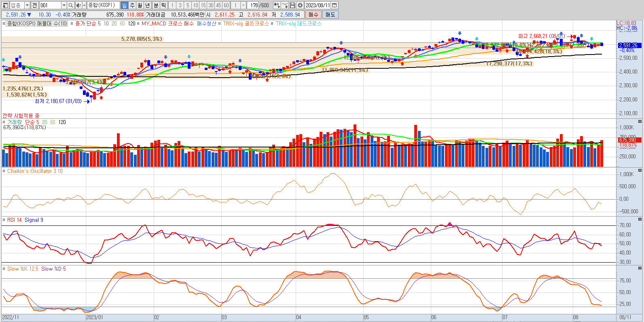644x322 pixels.
Task: Open the 업종 category dropdown arrow
Action: click(x=27, y=5)
